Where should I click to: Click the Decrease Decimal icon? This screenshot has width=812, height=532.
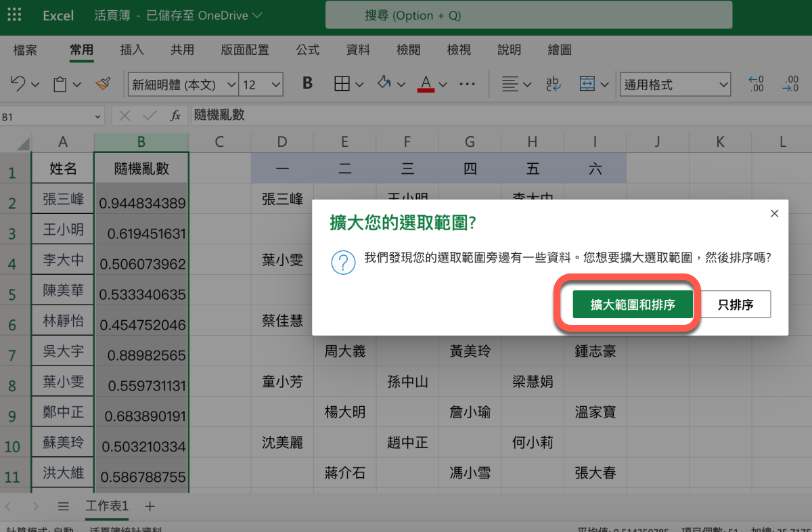[790, 84]
